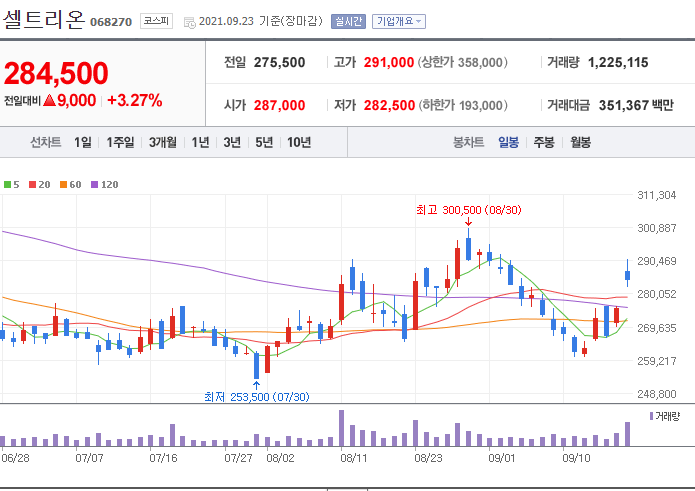The image size is (695, 491).
Task: Click the 상한가 358,000 text
Action: point(462,62)
